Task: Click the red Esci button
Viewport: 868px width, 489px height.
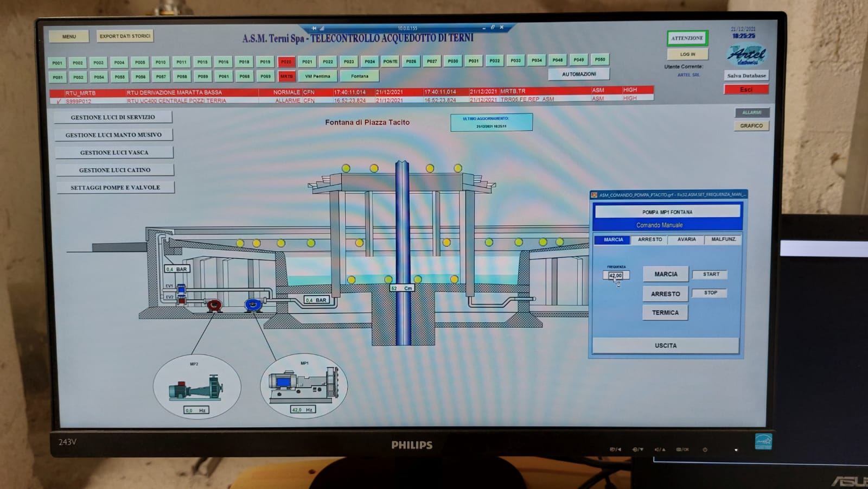Action: point(746,89)
